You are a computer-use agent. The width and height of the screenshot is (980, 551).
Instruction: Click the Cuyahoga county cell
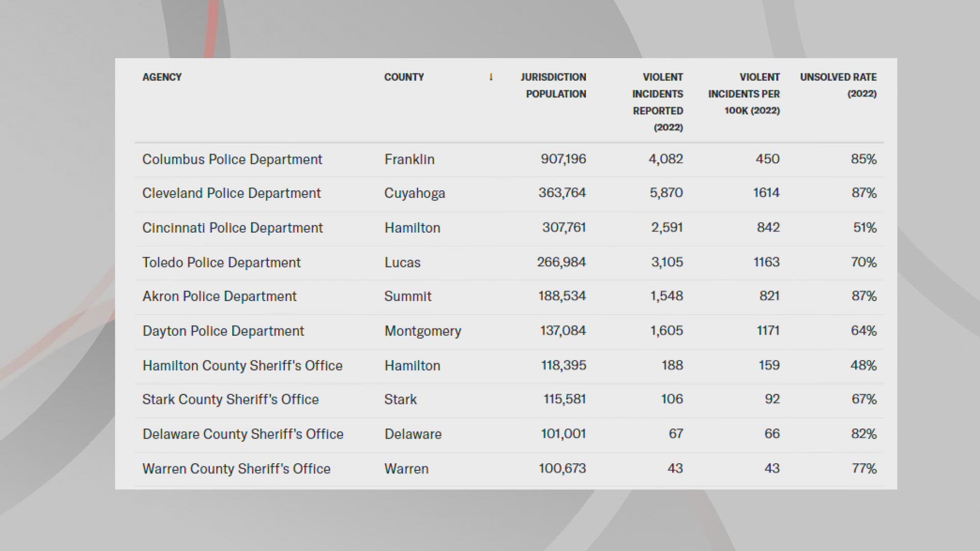pyautogui.click(x=415, y=193)
